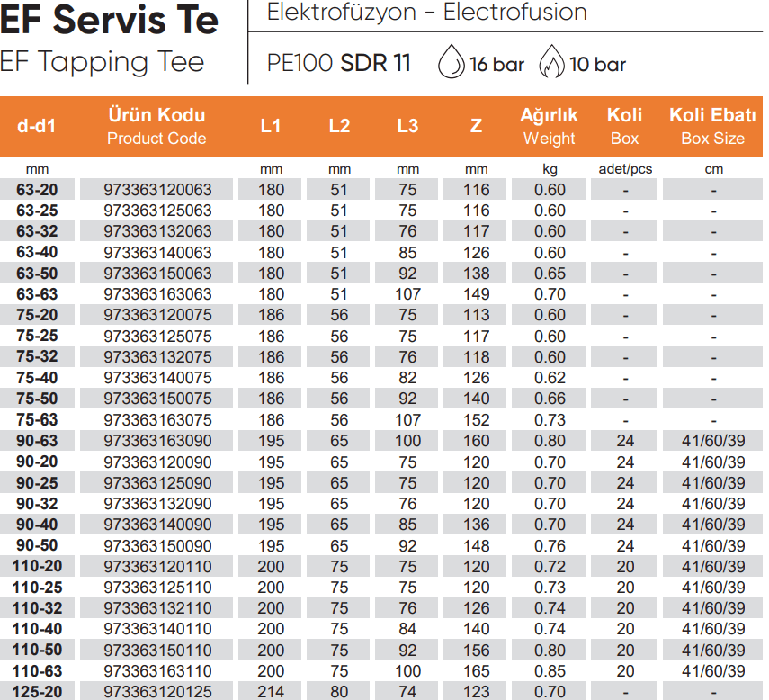Click the 110-63 size cell
This screenshot has width=769, height=700.
[37, 671]
